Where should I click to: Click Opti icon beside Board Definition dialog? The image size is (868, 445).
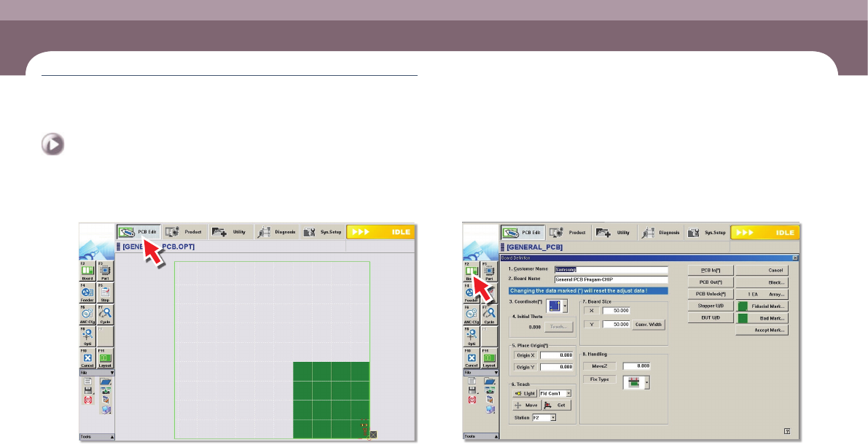472,336
